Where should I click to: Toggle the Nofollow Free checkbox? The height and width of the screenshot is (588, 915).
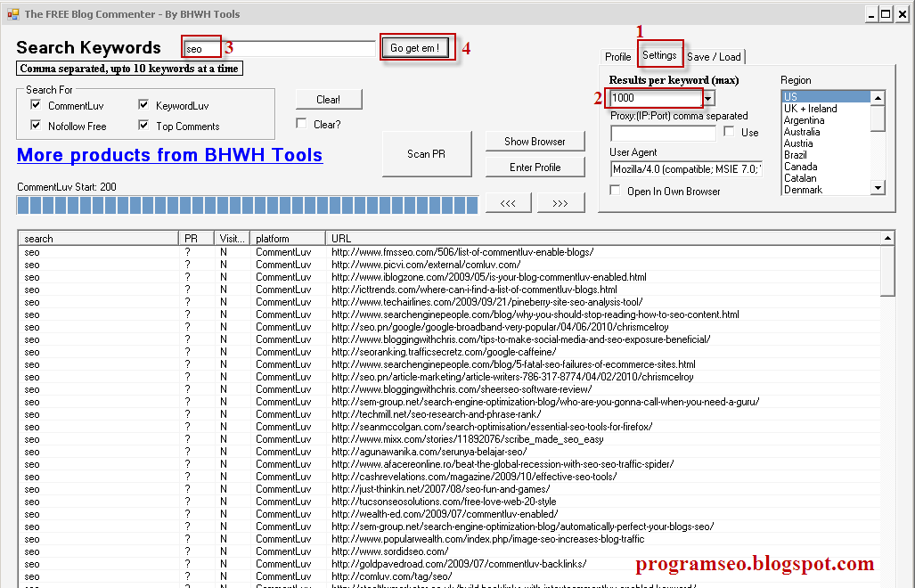tap(37, 126)
